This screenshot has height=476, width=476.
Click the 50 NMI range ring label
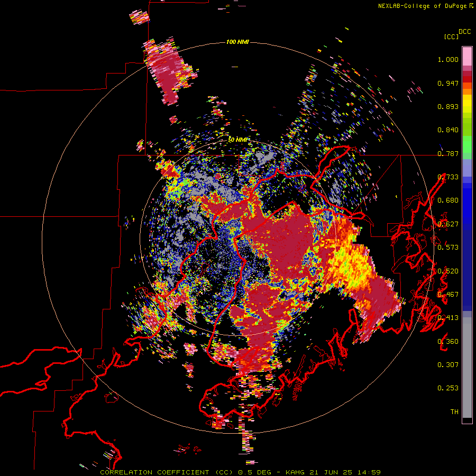[x=237, y=140]
